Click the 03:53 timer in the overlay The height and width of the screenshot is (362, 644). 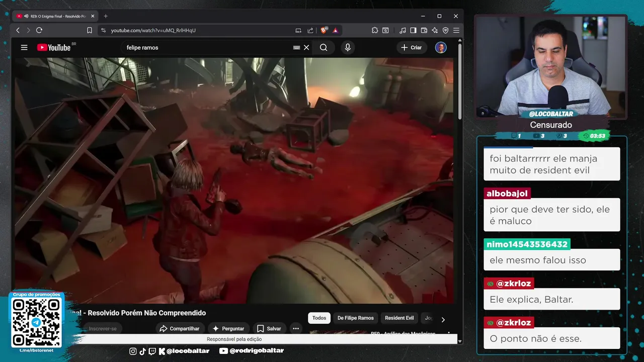[x=594, y=136]
